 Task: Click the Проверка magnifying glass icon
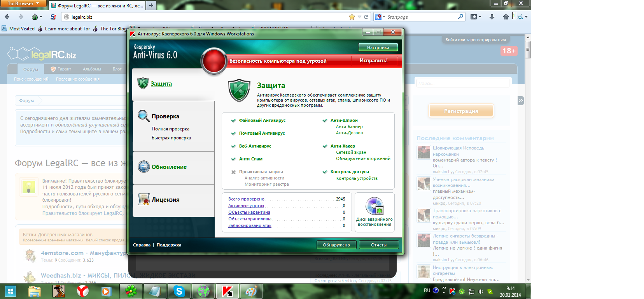tap(143, 116)
